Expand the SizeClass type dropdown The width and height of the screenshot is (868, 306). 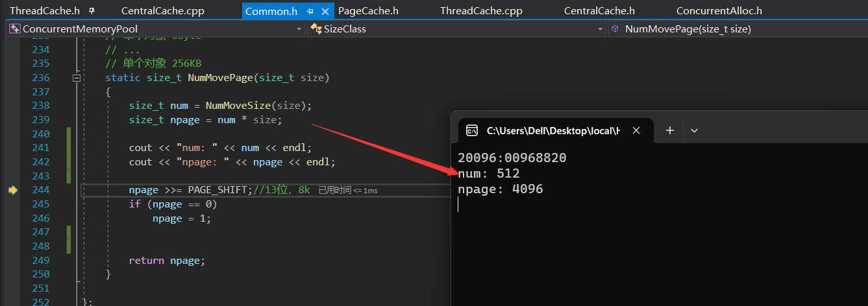pyautogui.click(x=601, y=29)
